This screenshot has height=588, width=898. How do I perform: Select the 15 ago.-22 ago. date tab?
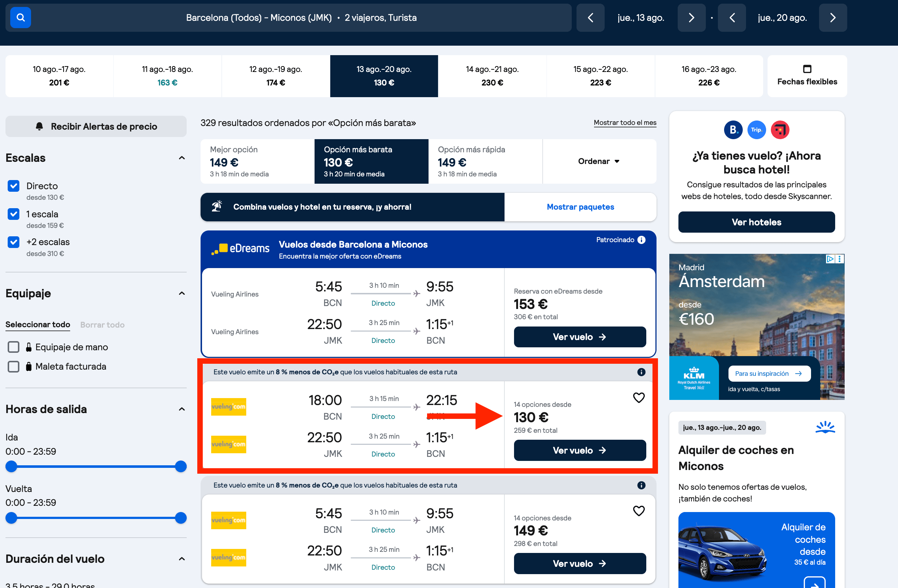coord(601,76)
